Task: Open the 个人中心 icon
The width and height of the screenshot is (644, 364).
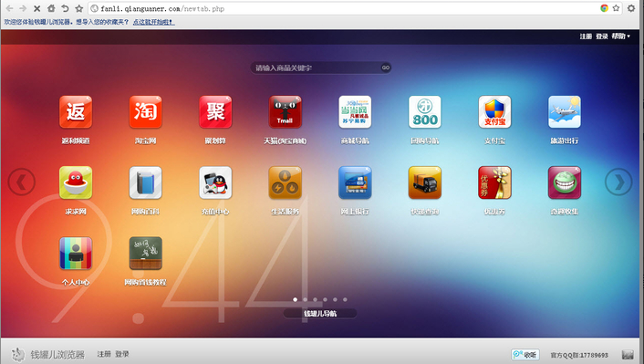Action: [x=76, y=253]
